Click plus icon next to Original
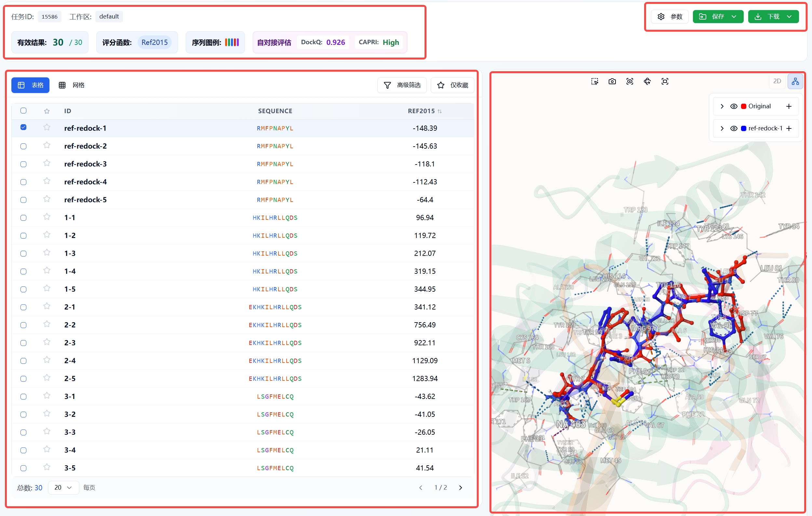Image resolution: width=812 pixels, height=516 pixels. (x=789, y=107)
